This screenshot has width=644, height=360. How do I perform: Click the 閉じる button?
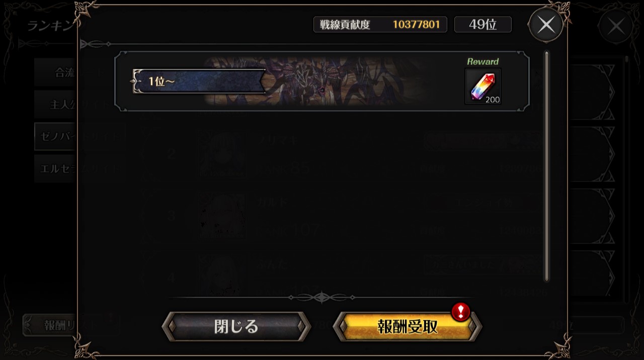[236, 326]
